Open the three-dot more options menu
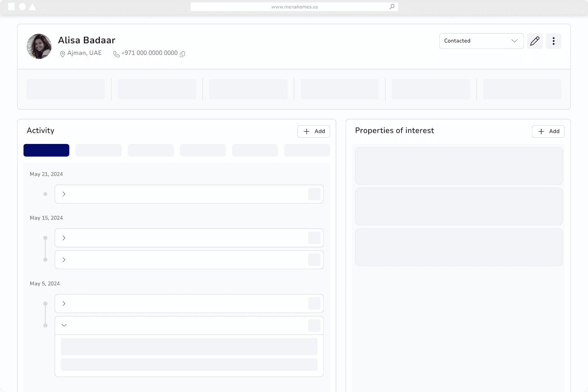Image resolution: width=588 pixels, height=392 pixels. click(554, 41)
